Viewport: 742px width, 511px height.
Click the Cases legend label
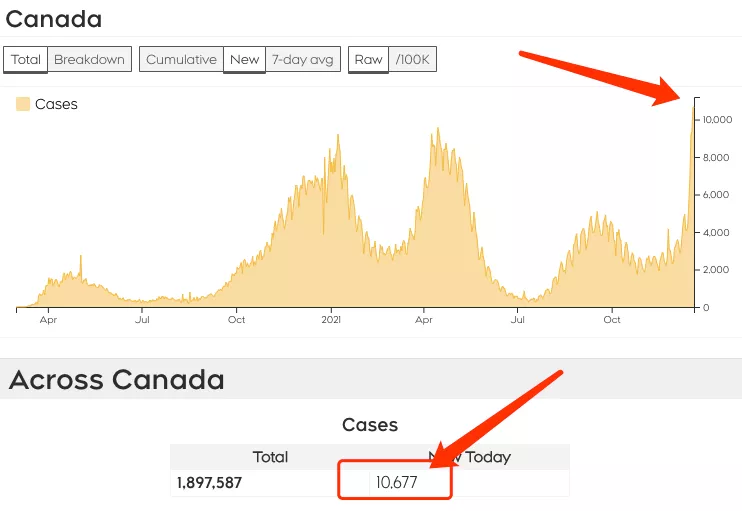[x=56, y=104]
